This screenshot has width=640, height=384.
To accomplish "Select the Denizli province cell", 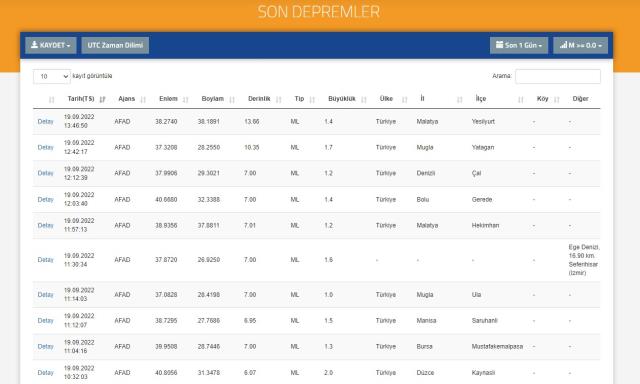I will point(426,173).
